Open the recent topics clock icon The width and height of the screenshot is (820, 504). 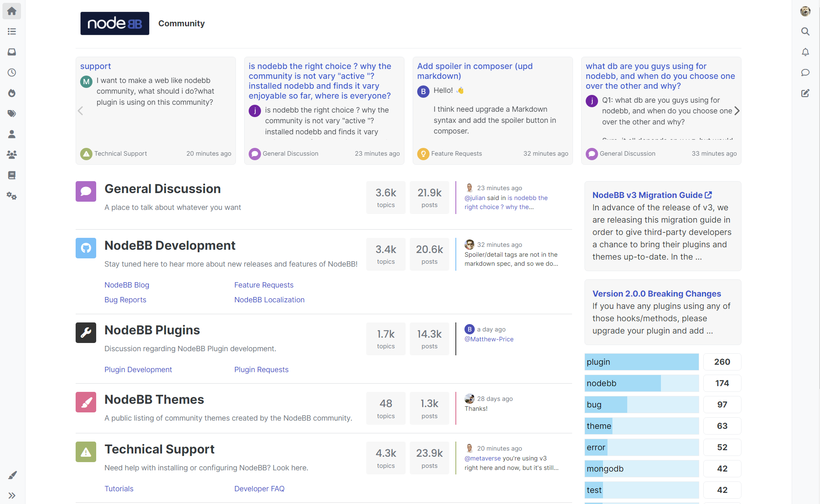tap(12, 73)
